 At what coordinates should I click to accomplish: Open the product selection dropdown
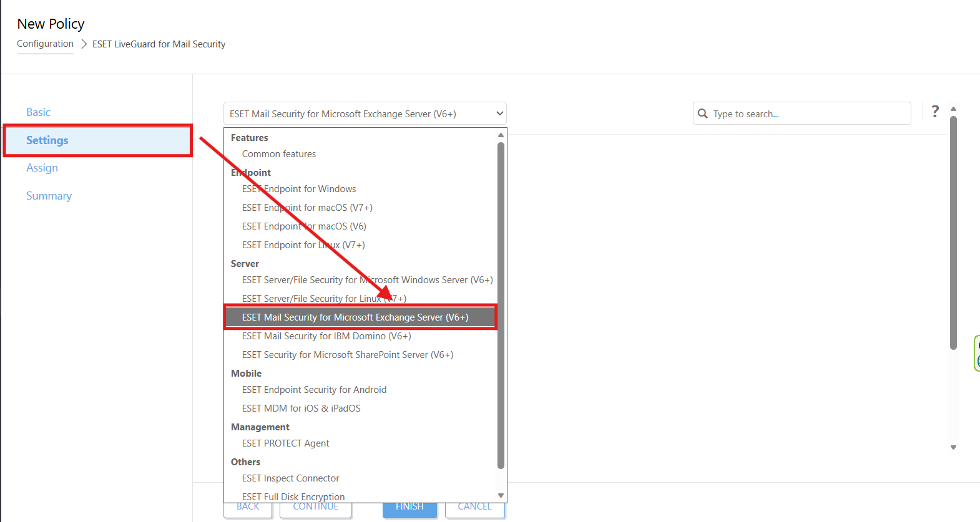pos(365,114)
